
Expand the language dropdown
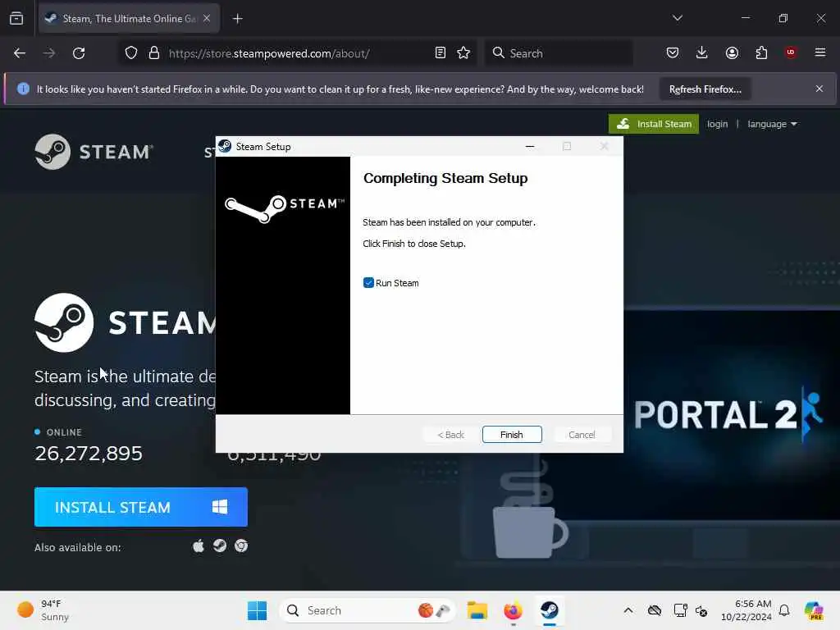click(x=772, y=124)
